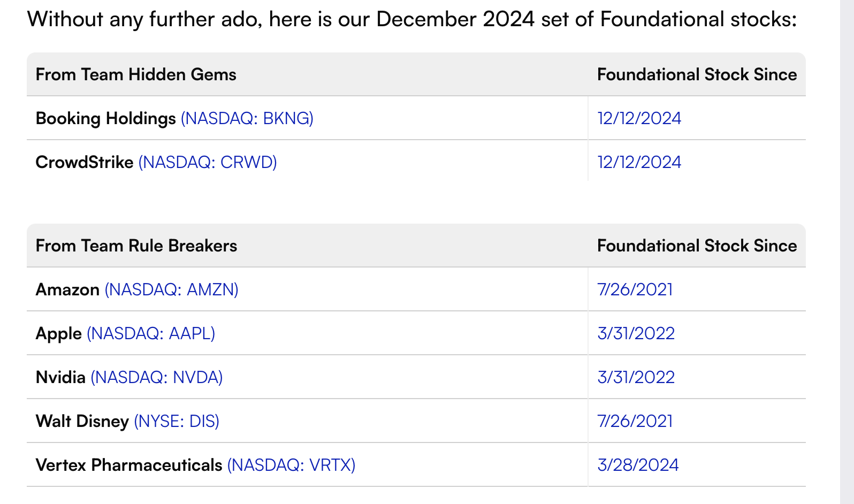Click Apple 3/31/2022 date link
The width and height of the screenshot is (854, 504).
coord(636,333)
